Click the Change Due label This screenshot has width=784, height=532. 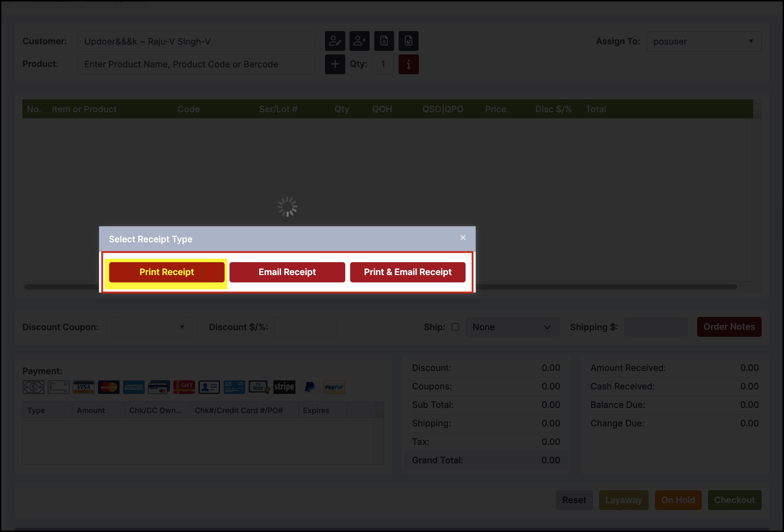click(x=617, y=423)
